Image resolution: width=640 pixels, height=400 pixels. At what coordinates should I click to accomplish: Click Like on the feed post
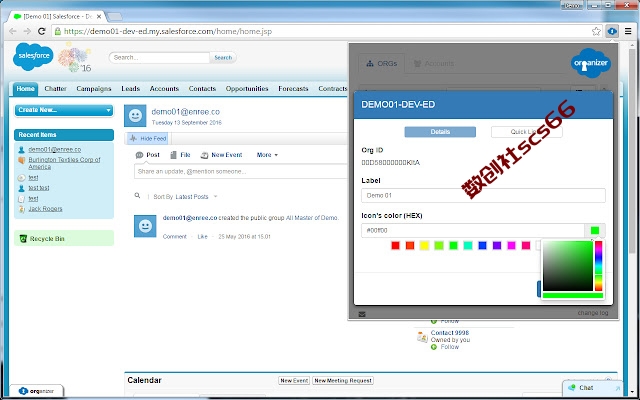pyautogui.click(x=202, y=237)
